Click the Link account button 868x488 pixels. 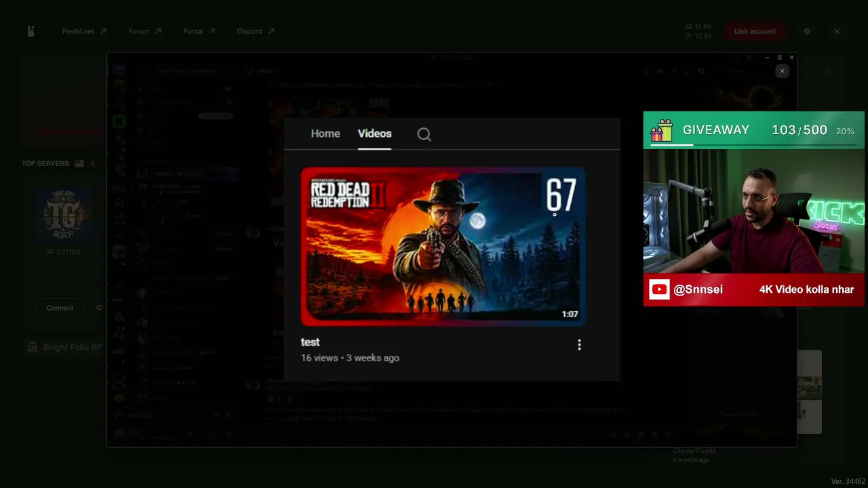pyautogui.click(x=754, y=31)
